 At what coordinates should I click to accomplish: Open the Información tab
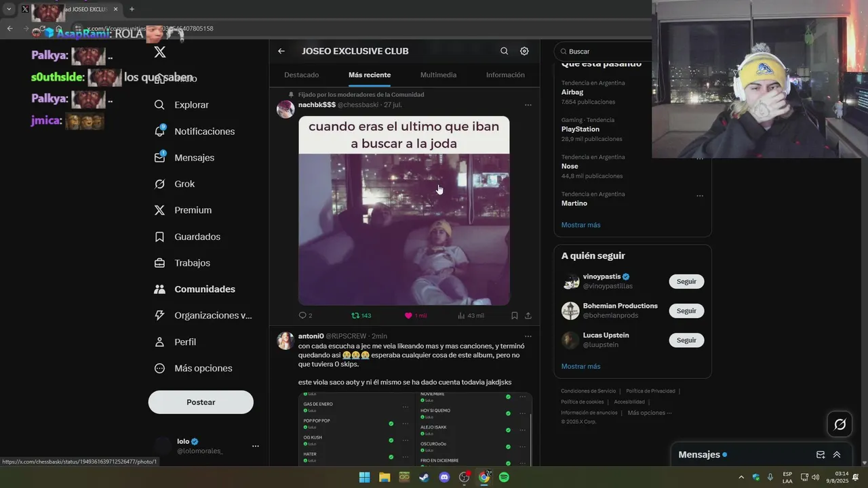tap(505, 75)
